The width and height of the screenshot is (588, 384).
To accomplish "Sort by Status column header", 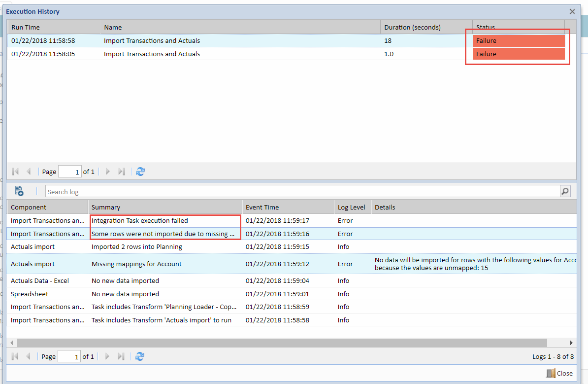I will 519,28.
